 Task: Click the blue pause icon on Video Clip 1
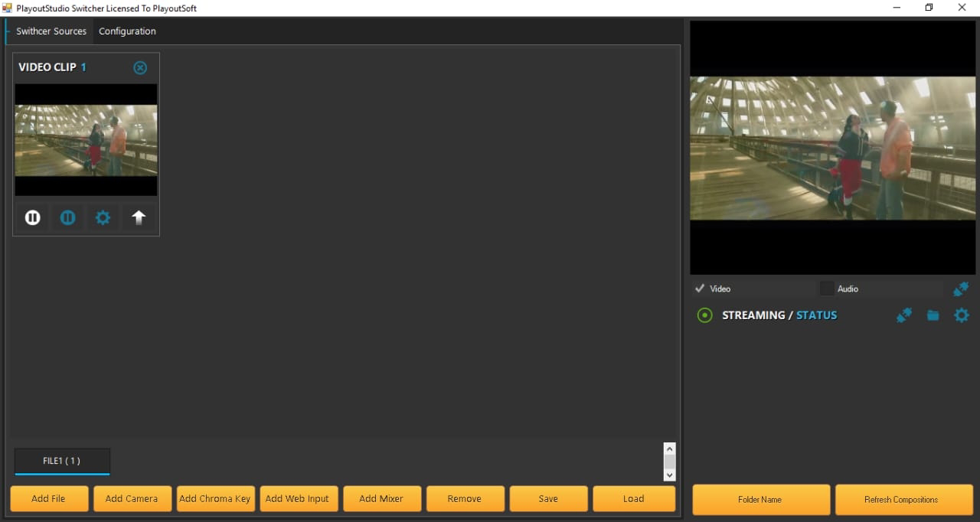[x=67, y=217]
